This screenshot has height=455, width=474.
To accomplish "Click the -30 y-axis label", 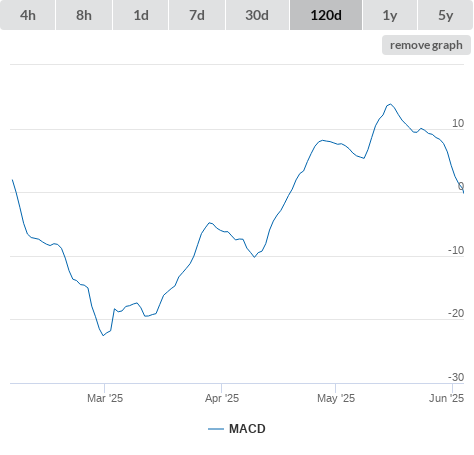I will [456, 377].
